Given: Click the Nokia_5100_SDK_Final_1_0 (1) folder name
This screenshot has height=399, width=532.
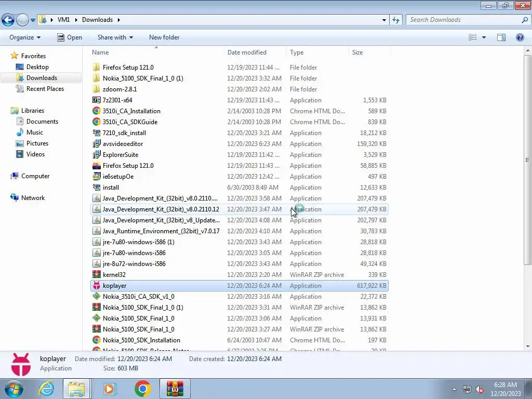Looking at the screenshot, I should [143, 78].
